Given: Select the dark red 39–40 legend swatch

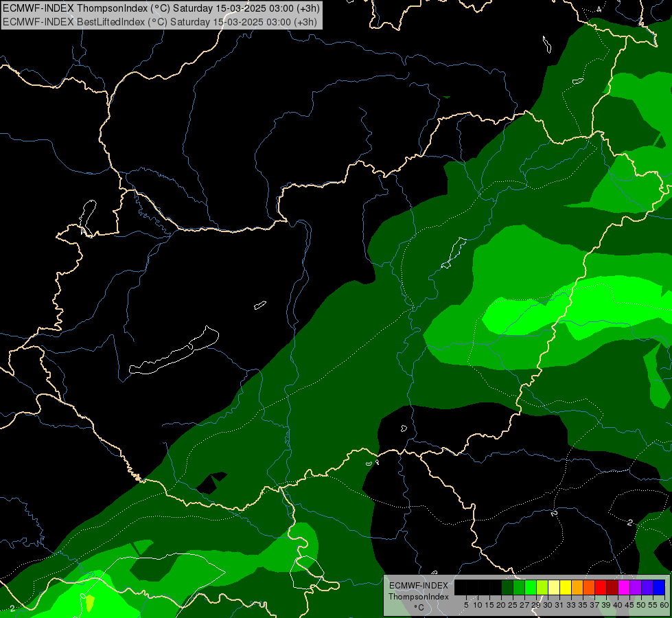Looking at the screenshot, I should click(612, 587).
